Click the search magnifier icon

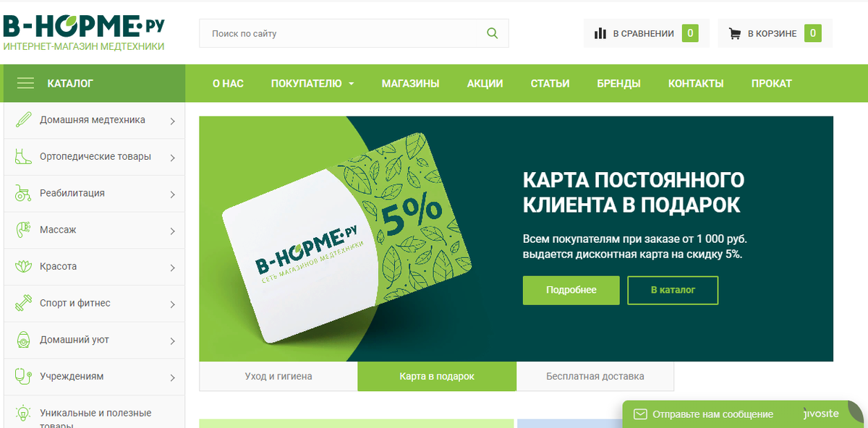click(x=493, y=33)
